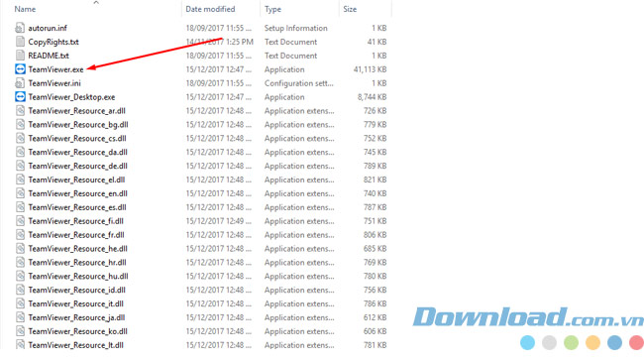Select the TeamViewer_Resource_lt.dll file name
Viewport: 644px width, 361px height.
[76, 345]
